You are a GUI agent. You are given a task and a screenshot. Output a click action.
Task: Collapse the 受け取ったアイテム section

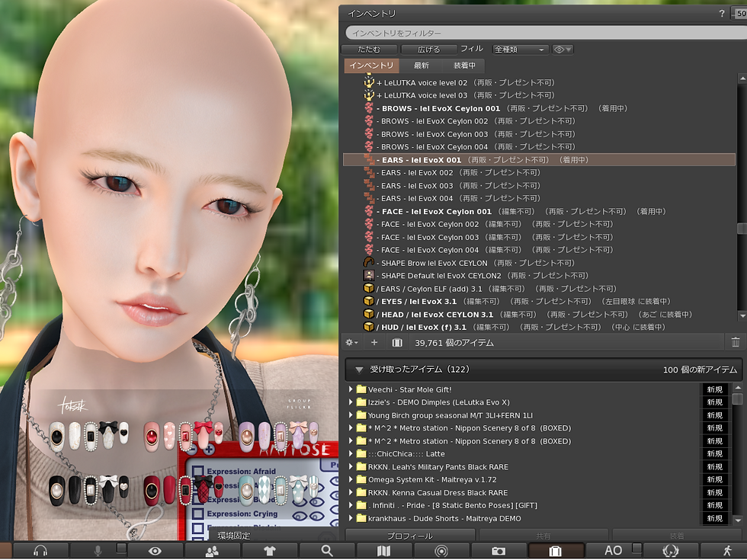point(360,370)
